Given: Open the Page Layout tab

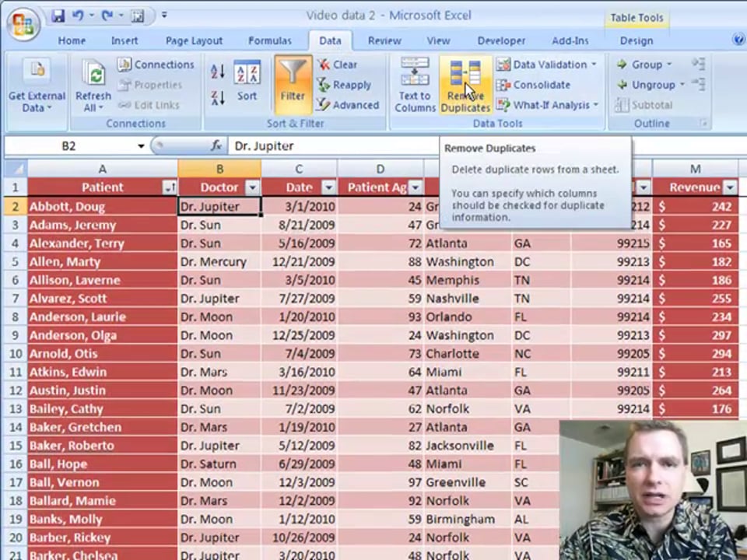Looking at the screenshot, I should pos(194,41).
